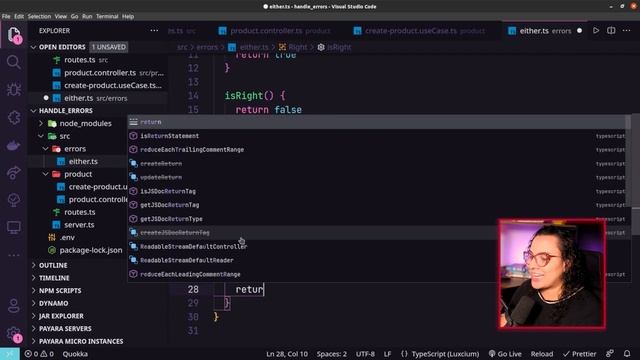Open the Explorer view in activity bar
640x360 pixels.
[x=13, y=35]
